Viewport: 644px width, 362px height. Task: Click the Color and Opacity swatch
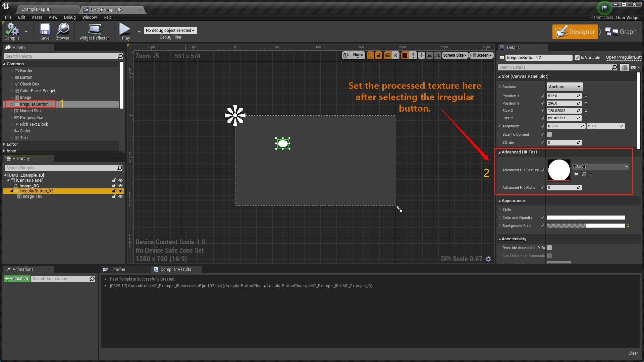(x=586, y=217)
